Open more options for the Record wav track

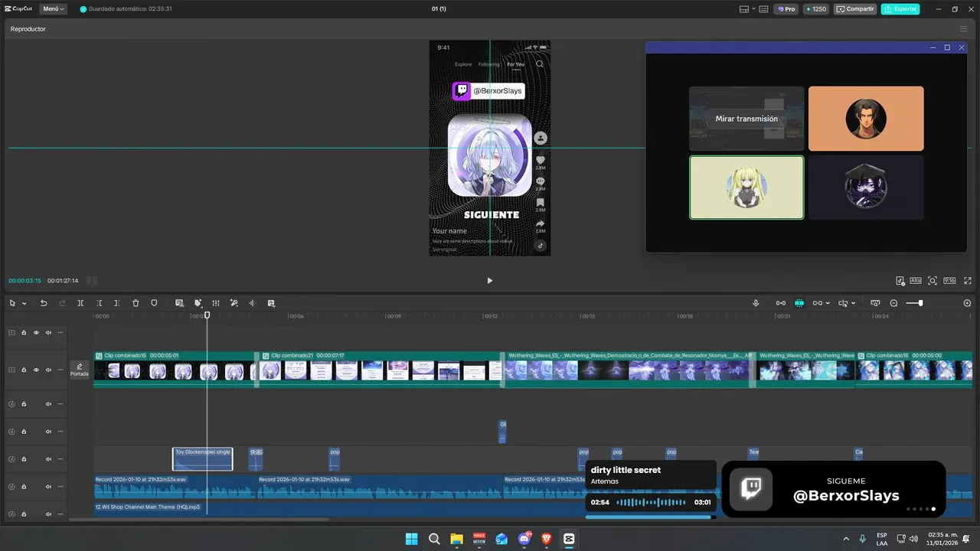60,487
